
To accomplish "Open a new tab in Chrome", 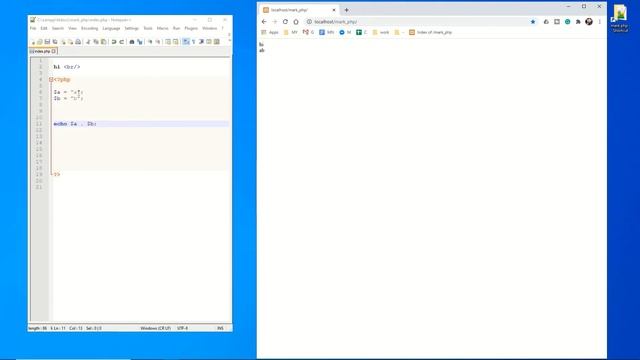I will point(347,10).
